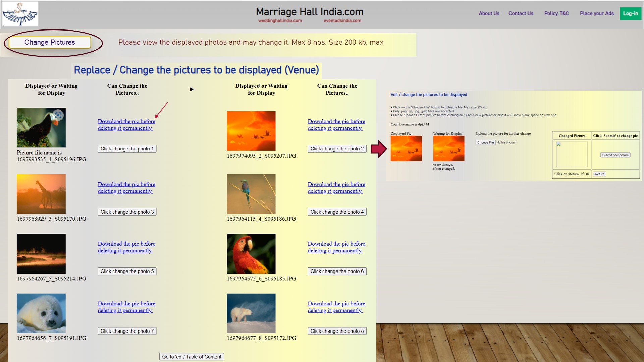644x362 pixels.
Task: Click the Waiting for Display thumbnail
Action: coord(449,148)
